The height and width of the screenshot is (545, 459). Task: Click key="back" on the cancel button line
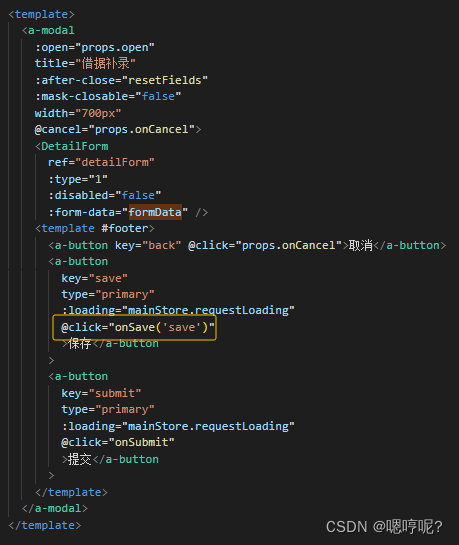pos(148,246)
